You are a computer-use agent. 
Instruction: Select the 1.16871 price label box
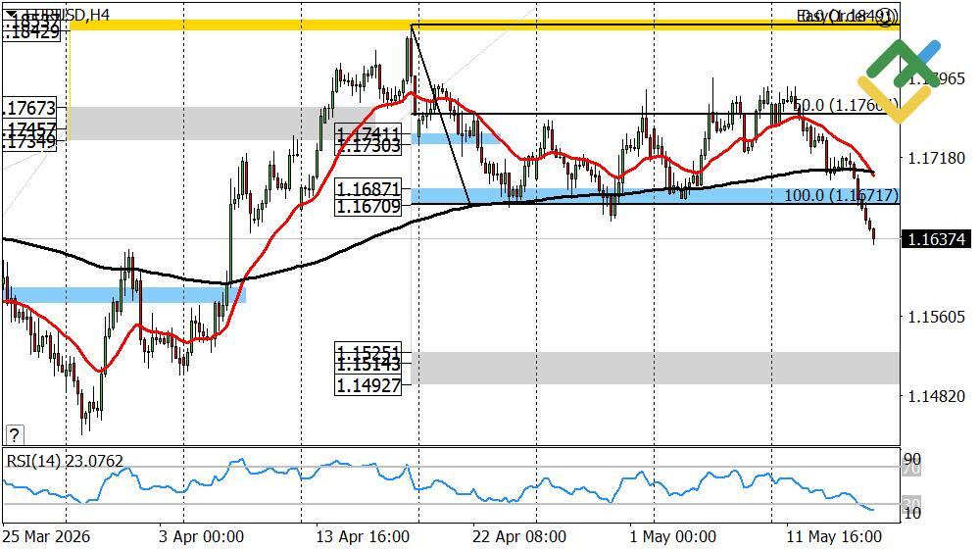(367, 187)
